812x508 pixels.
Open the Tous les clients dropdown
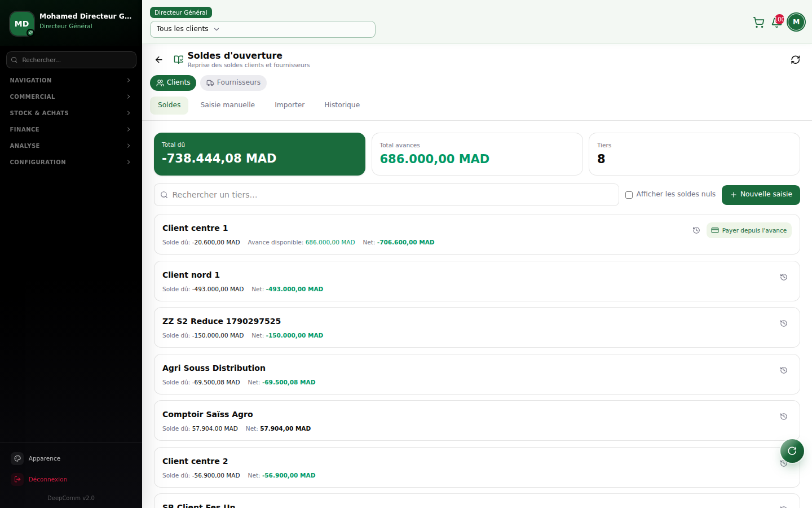pyautogui.click(x=263, y=29)
